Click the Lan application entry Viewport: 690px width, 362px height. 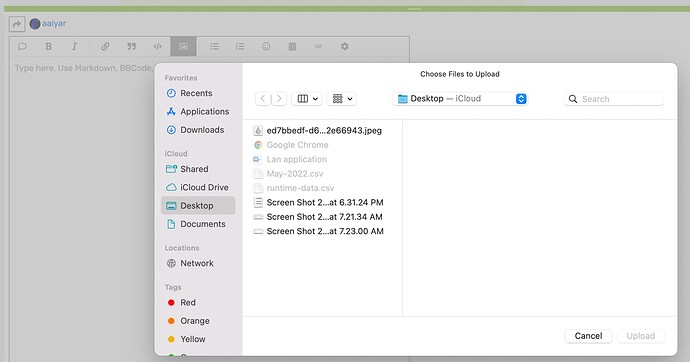point(322,159)
